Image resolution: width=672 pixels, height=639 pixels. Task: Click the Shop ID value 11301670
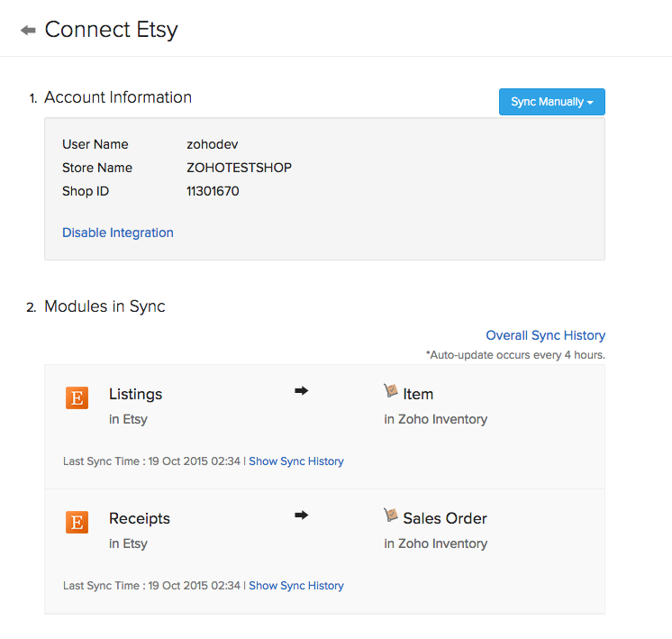tap(213, 191)
